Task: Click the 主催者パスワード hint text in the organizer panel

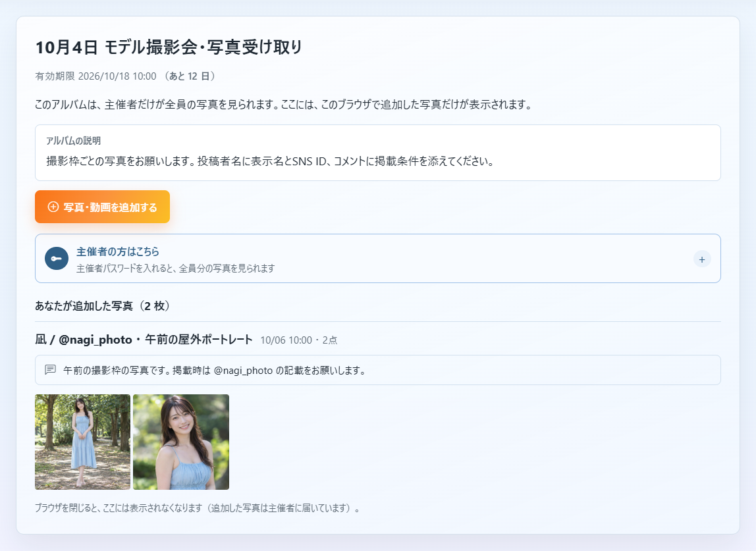Action: pos(175,268)
